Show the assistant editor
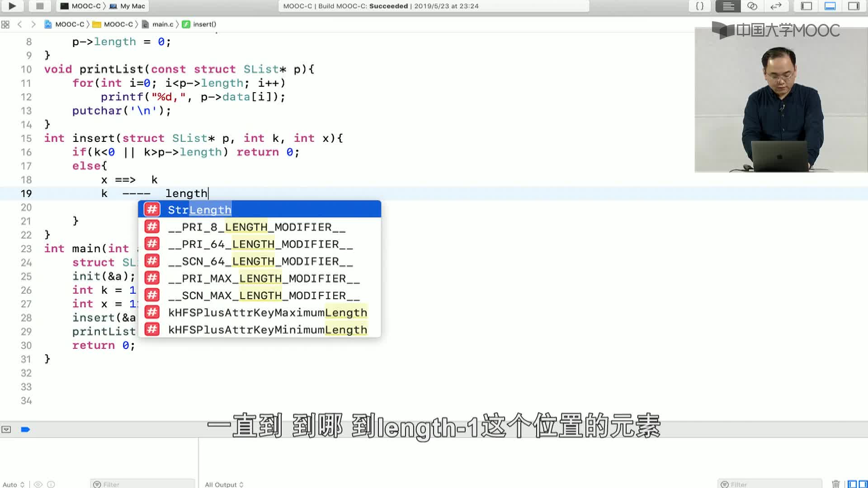This screenshot has width=868, height=488. tap(752, 6)
